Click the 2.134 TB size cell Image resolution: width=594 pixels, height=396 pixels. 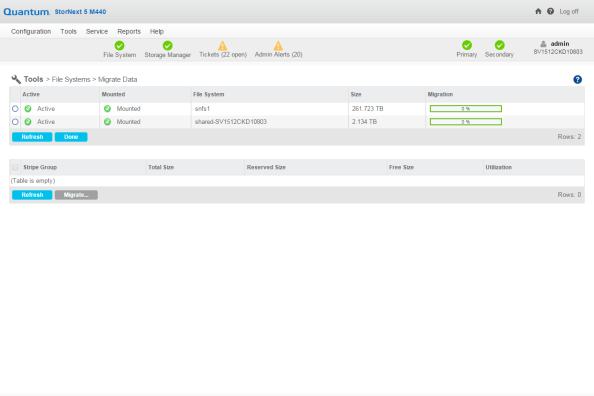click(364, 122)
